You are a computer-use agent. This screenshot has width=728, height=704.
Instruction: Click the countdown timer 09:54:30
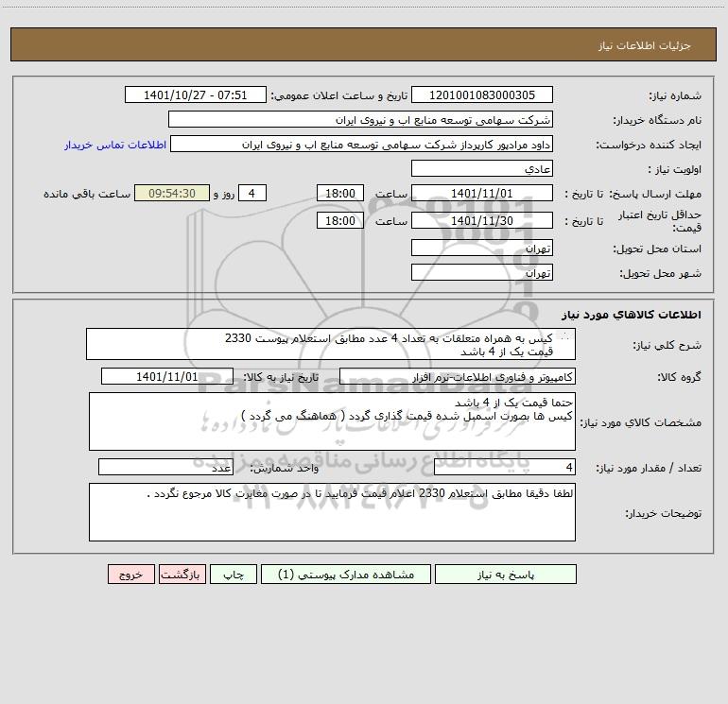pos(172,194)
